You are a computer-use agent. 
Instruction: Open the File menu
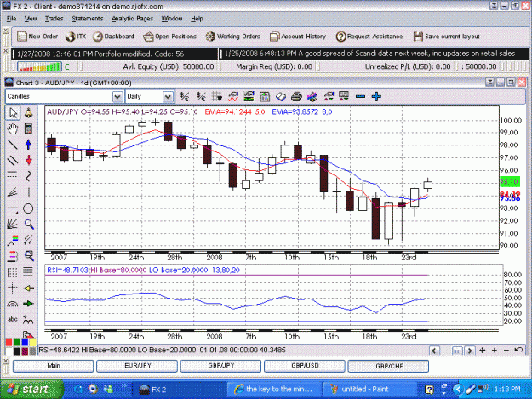click(x=12, y=19)
